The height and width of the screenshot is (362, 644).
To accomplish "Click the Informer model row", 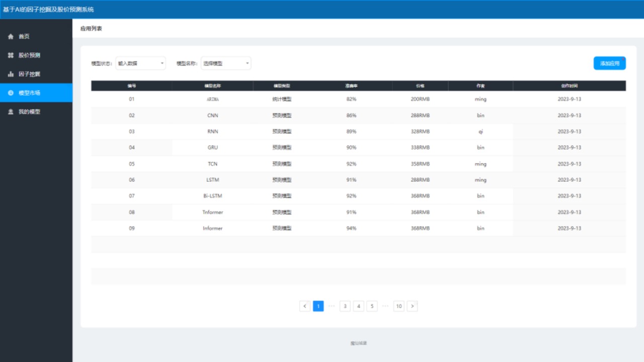I will coord(212,229).
